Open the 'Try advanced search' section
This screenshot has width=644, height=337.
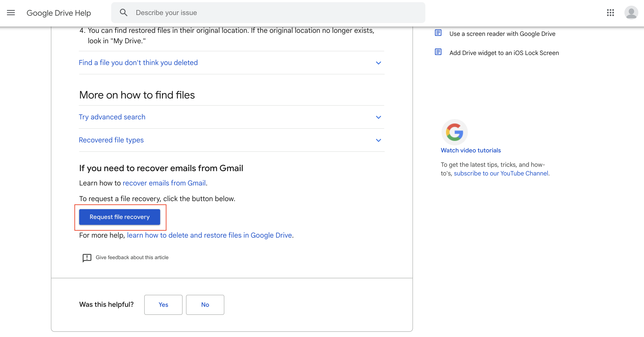(231, 117)
